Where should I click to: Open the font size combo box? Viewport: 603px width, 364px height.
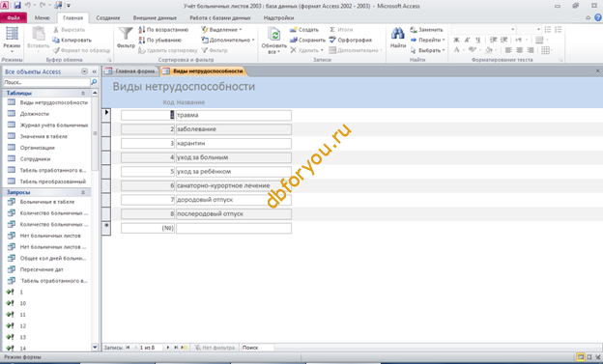(529, 30)
